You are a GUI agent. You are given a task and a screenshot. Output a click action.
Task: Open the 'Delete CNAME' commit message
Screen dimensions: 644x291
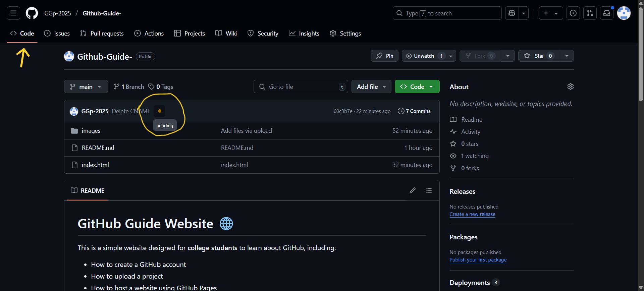131,111
